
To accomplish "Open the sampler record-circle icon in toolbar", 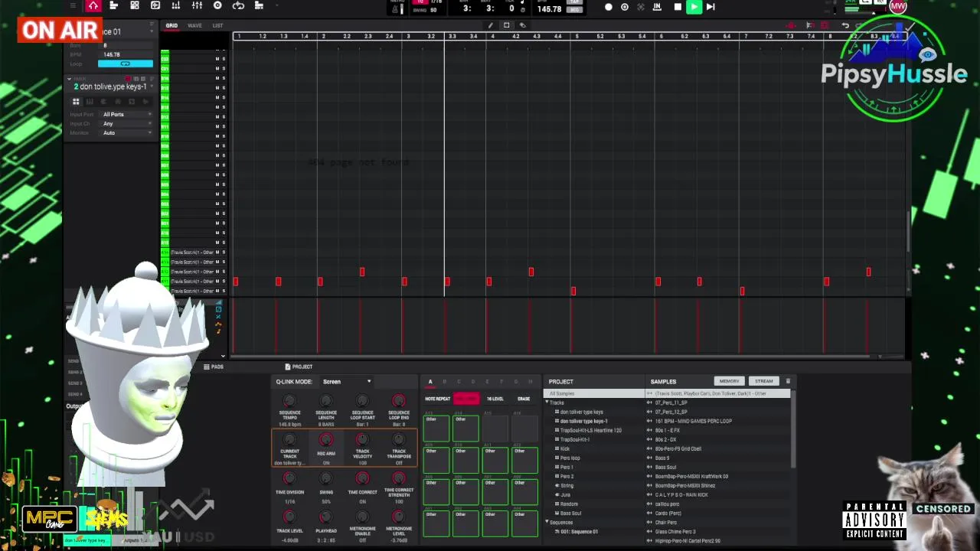I will (217, 5).
